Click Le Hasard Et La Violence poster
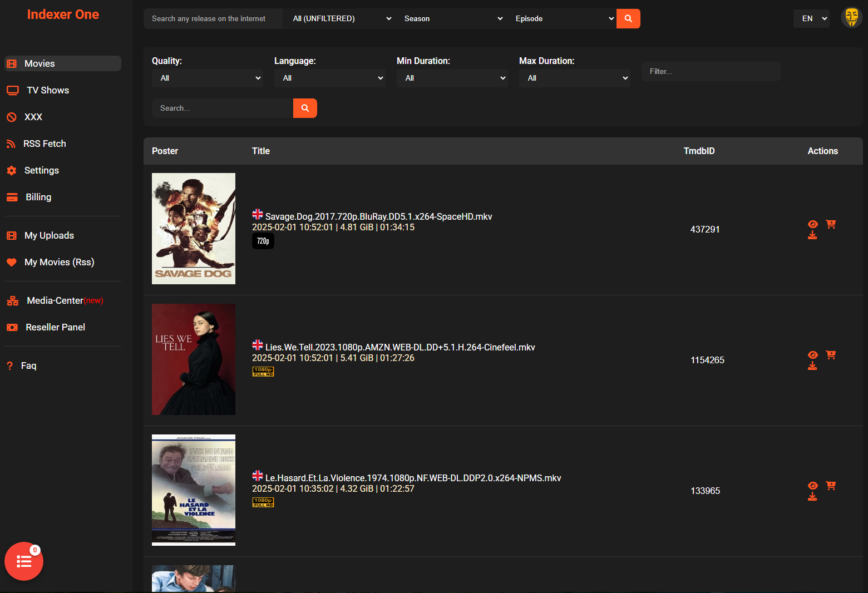The height and width of the screenshot is (593, 868). tap(194, 490)
